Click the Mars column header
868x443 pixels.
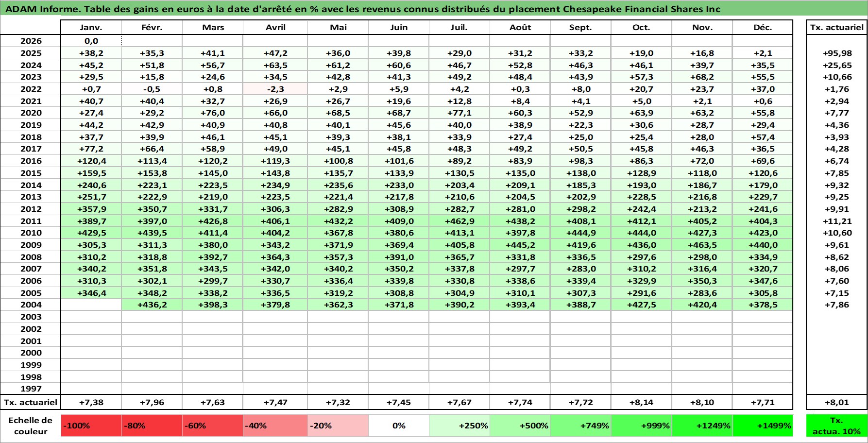coord(213,27)
